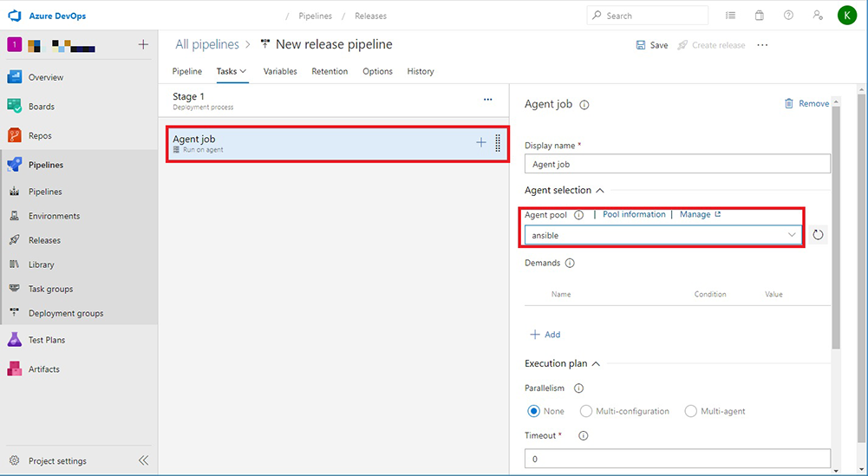Click the Boards sidebar icon
Image resolution: width=868 pixels, height=476 pixels.
15,107
